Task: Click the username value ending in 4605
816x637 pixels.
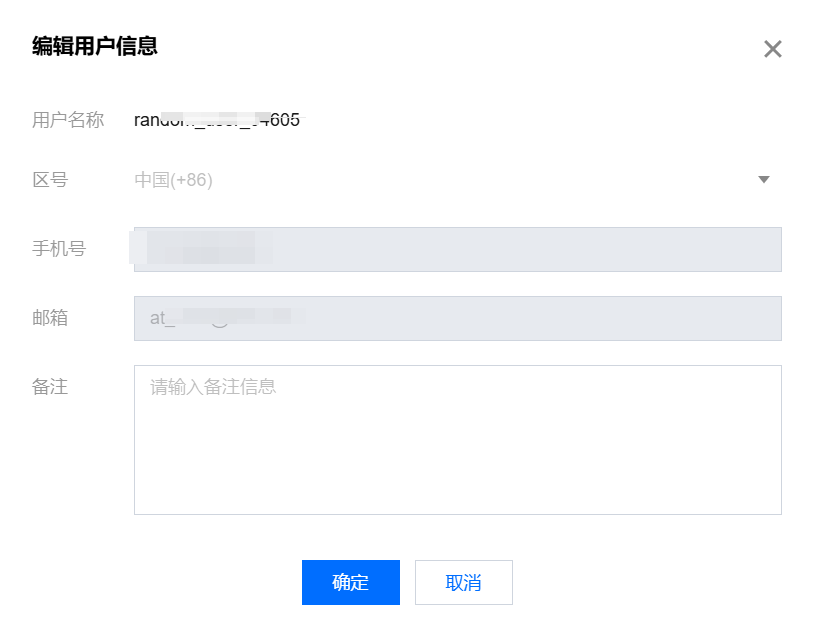Action: pos(217,120)
